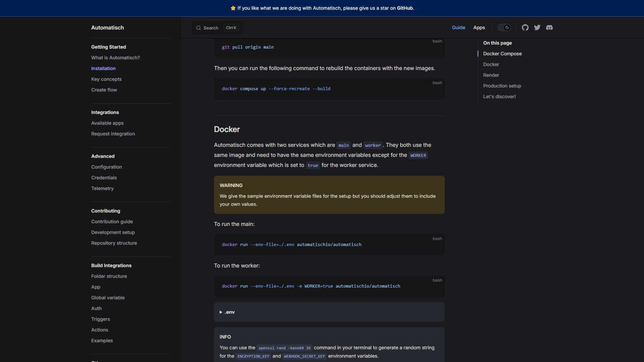Click the Getting Started section title
This screenshot has height=362, width=644.
[109, 47]
